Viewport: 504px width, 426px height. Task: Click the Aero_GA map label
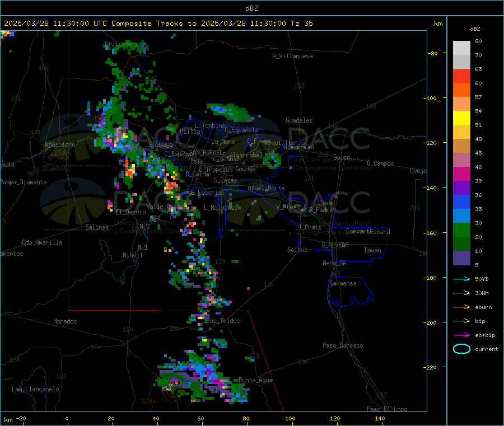pyautogui.click(x=335, y=263)
